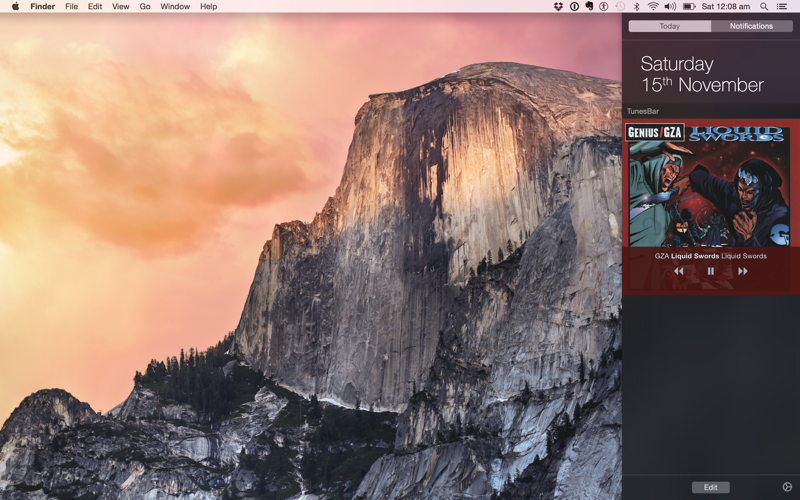Skip back to previous track in TunesBar
Viewport: 800px width, 500px height.
tap(679, 271)
